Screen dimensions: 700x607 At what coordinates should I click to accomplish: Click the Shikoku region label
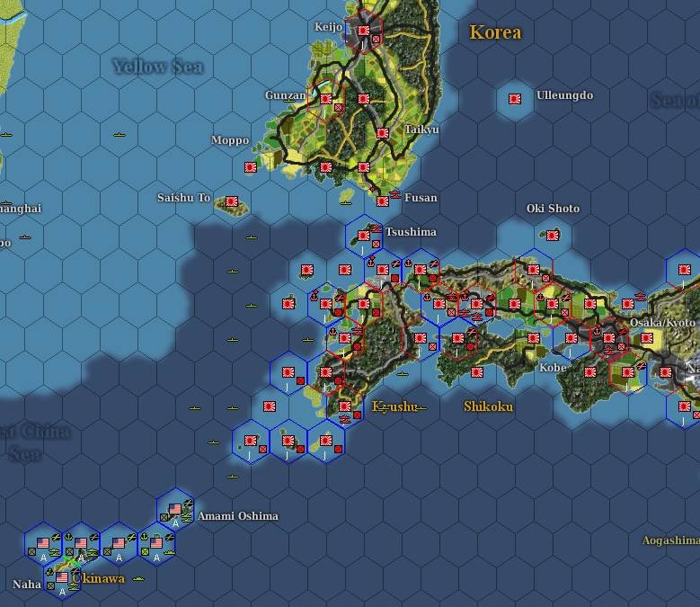pos(489,406)
